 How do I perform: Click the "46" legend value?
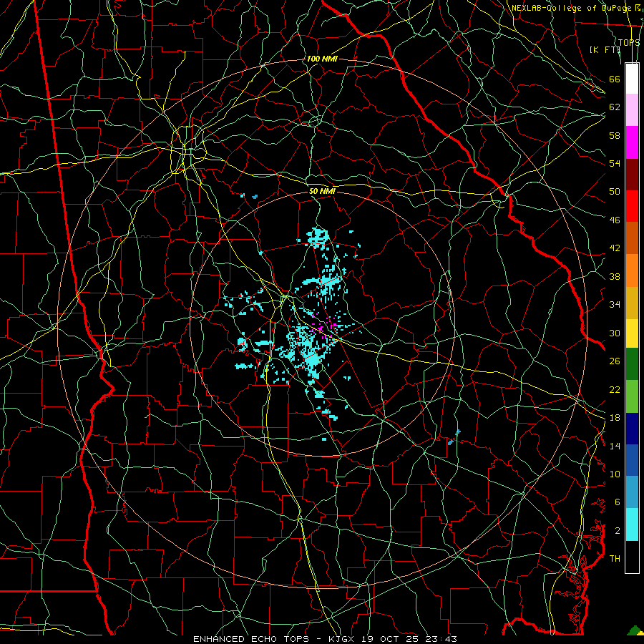coord(615,220)
